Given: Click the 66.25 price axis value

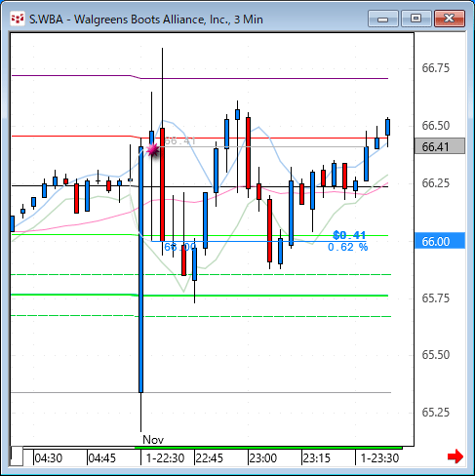Looking at the screenshot, I should pyautogui.click(x=436, y=183).
